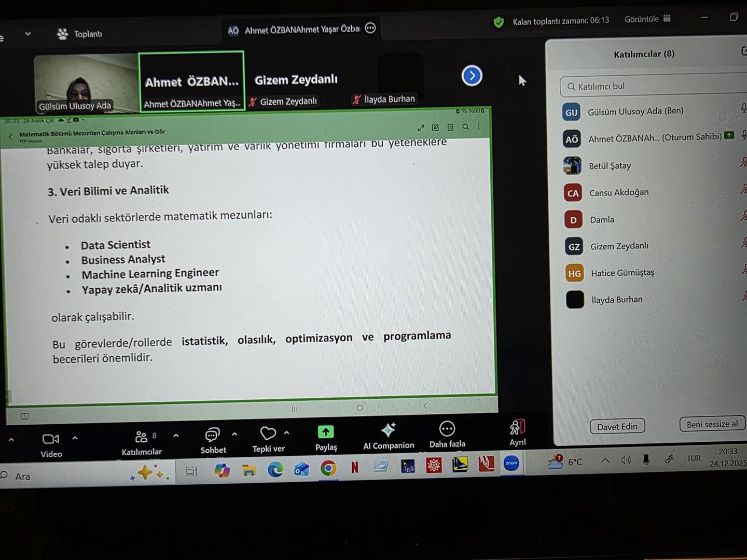Toggle the Video camera on or off
The image size is (747, 560).
click(51, 439)
